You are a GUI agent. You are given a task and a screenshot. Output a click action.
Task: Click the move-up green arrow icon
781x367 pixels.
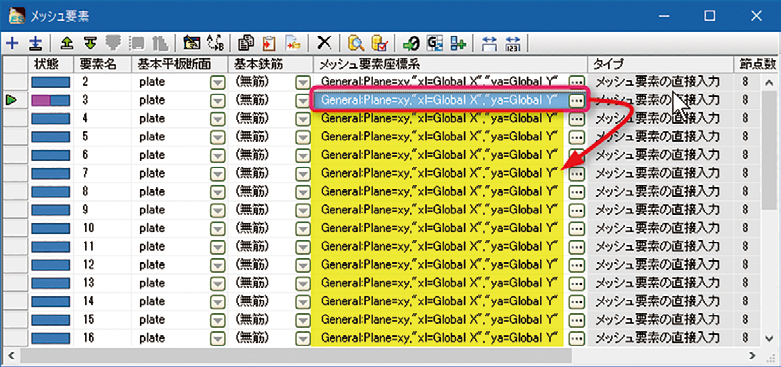tap(66, 43)
